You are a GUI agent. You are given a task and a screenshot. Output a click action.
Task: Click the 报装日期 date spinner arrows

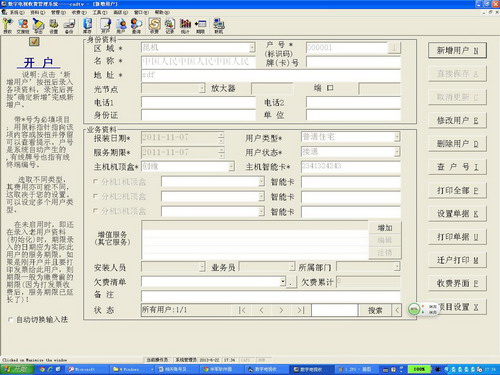pos(221,137)
